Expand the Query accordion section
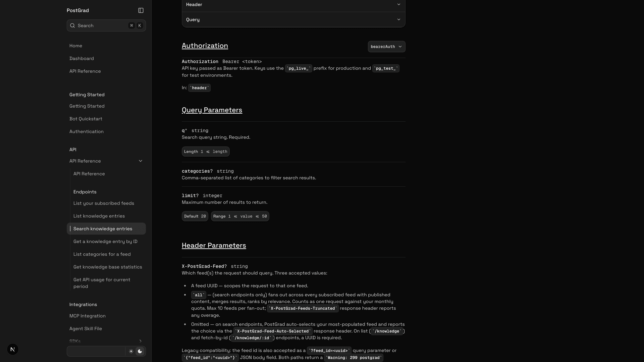The image size is (644, 362). (293, 19)
